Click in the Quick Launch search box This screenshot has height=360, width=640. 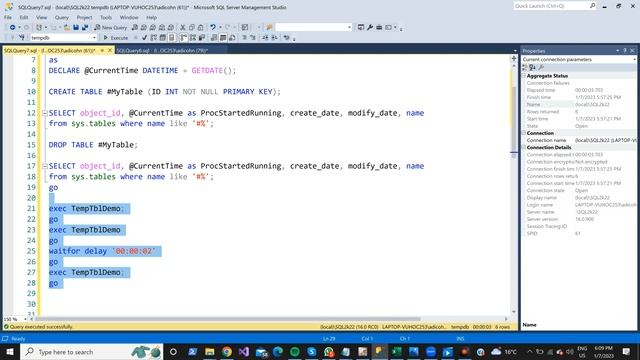tap(551, 6)
